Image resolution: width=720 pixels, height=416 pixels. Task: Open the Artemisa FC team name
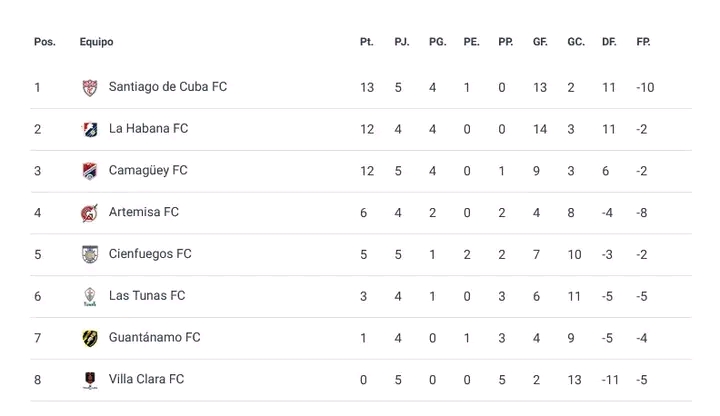(144, 212)
